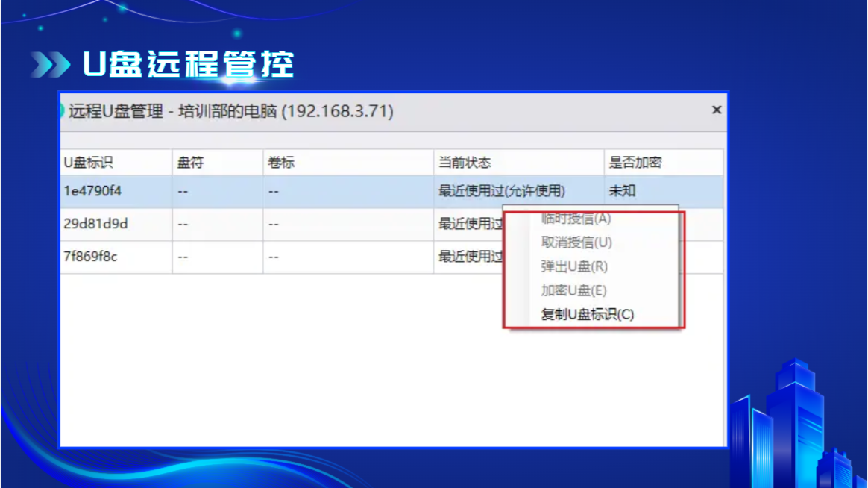Click status cell in row 7f869f8c

(x=470, y=257)
